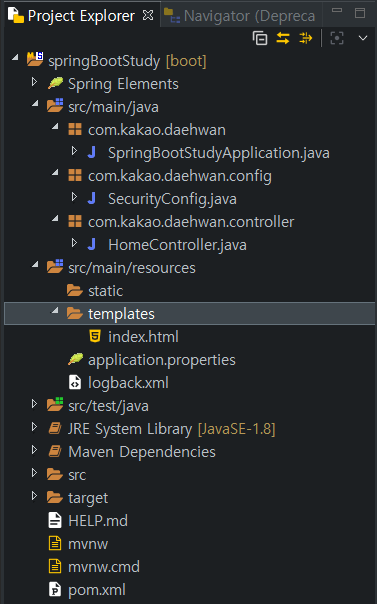Viewport: 377px width, 604px height.
Task: Collapse the com.kakao.daehwan package arrow
Action: (55, 126)
